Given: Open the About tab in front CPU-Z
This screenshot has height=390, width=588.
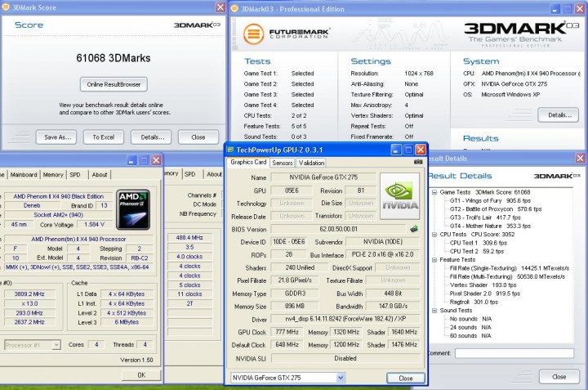Looking at the screenshot, I should coord(100,174).
